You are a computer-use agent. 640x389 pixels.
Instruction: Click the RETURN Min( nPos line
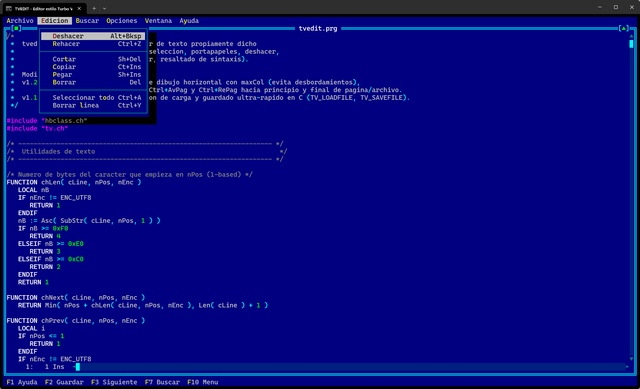[143, 305]
